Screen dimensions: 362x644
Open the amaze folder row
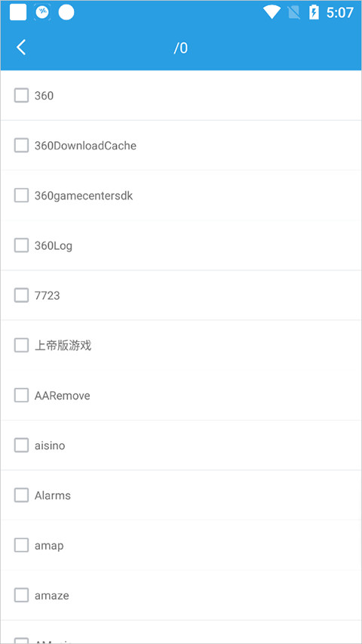tap(181, 595)
